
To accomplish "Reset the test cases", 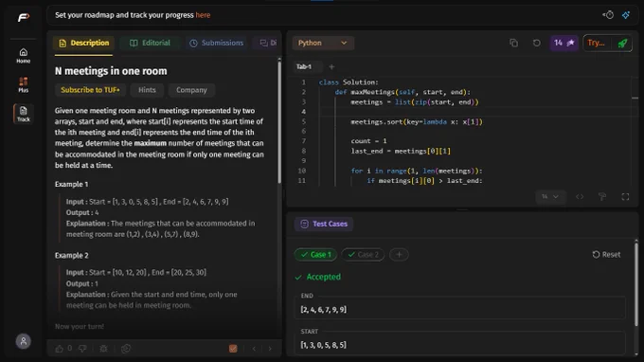I will (x=606, y=255).
